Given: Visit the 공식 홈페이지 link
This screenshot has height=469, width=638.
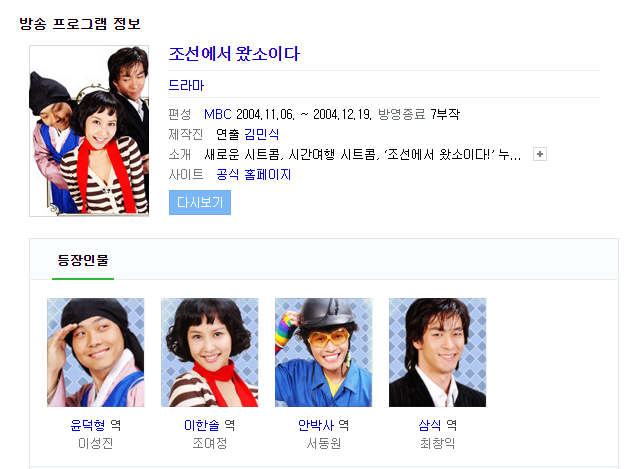Looking at the screenshot, I should tap(253, 175).
